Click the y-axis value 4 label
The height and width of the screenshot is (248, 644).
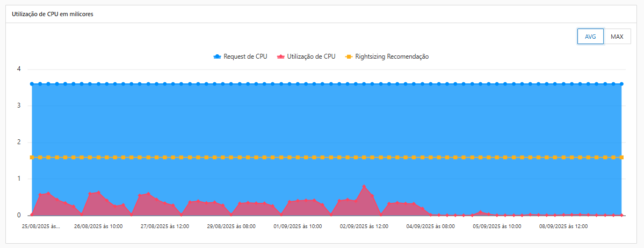19,69
